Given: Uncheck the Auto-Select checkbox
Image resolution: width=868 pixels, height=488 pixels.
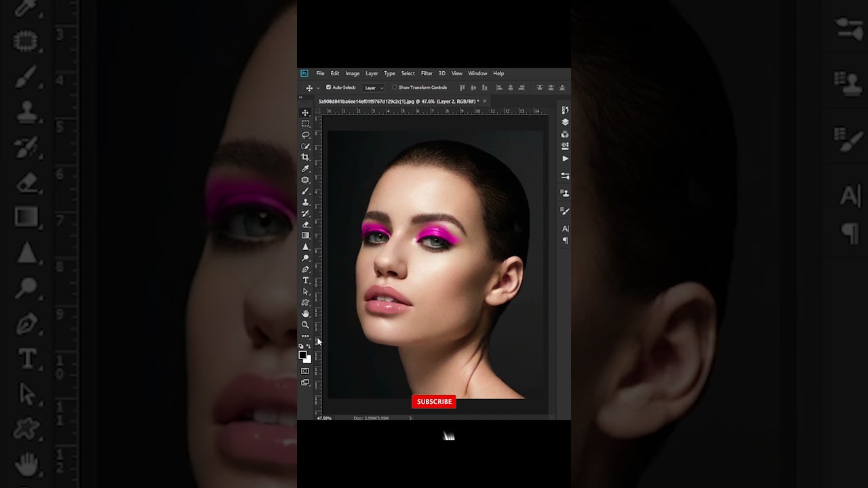Looking at the screenshot, I should pyautogui.click(x=329, y=87).
